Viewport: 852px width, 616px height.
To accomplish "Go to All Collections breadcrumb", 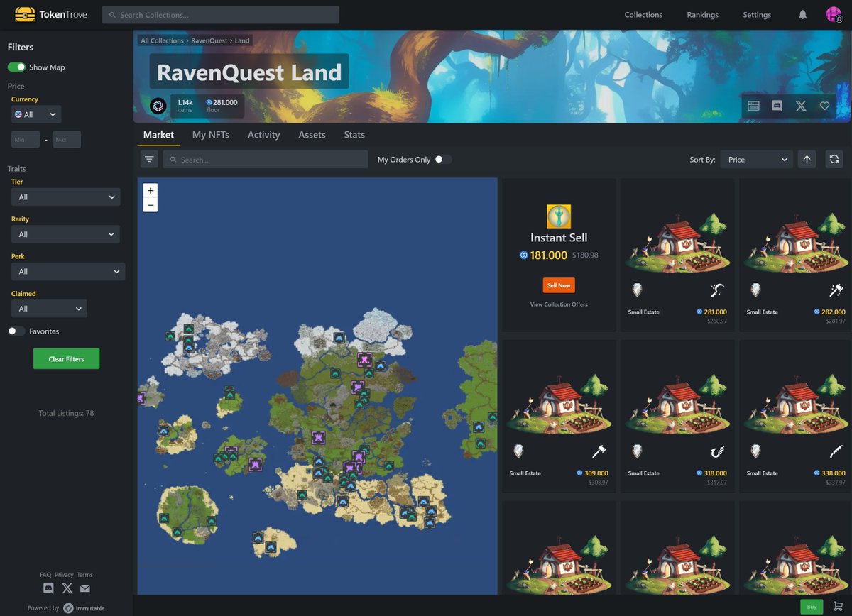I will tap(162, 40).
